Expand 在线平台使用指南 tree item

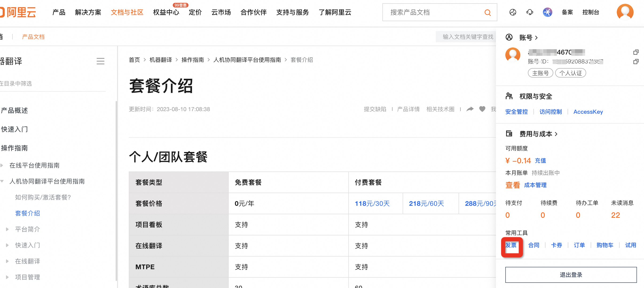point(2,165)
